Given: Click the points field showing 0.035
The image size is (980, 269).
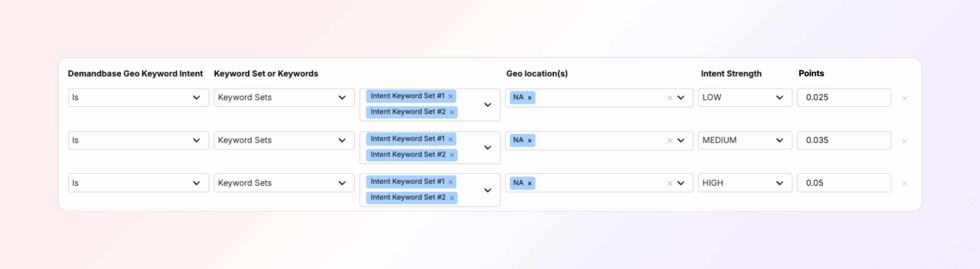Looking at the screenshot, I should [844, 140].
